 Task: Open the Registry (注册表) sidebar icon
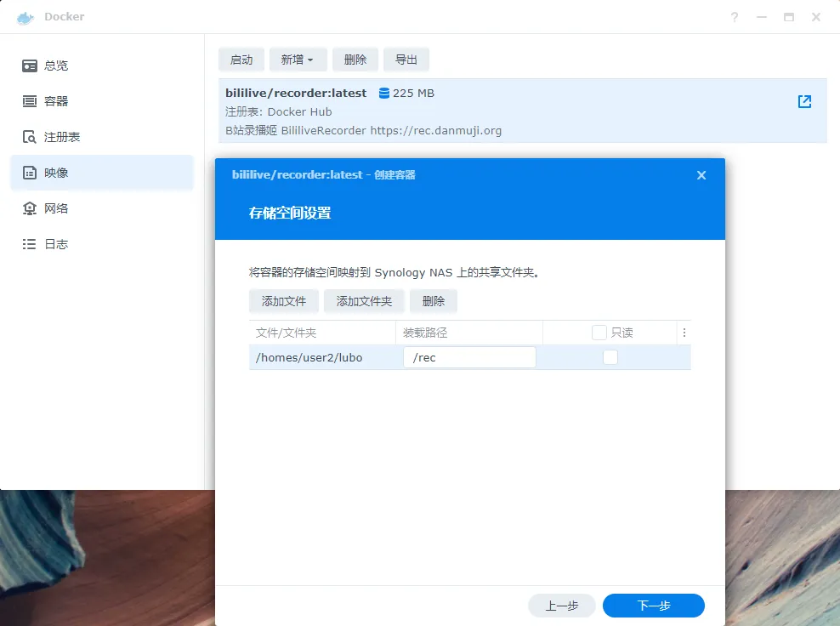(x=30, y=137)
